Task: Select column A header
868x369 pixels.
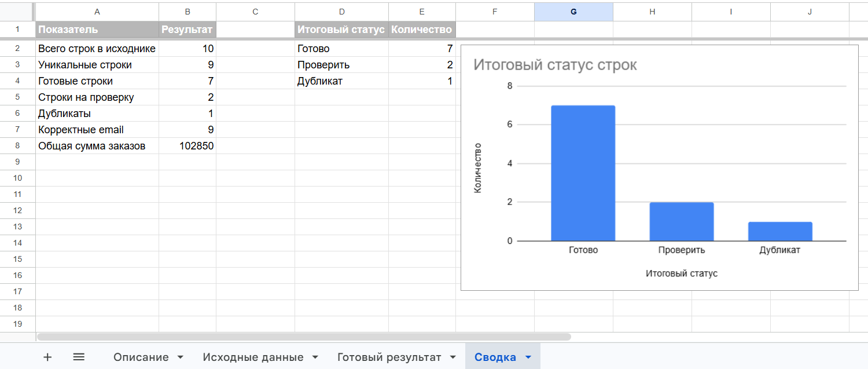Action: [x=97, y=12]
